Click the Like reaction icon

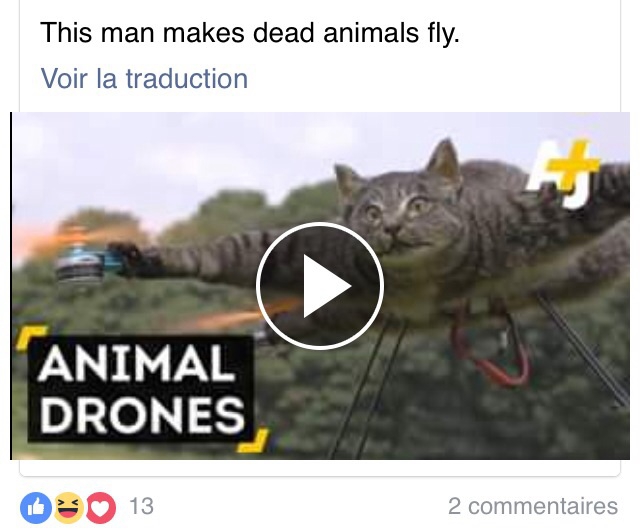pyautogui.click(x=36, y=508)
